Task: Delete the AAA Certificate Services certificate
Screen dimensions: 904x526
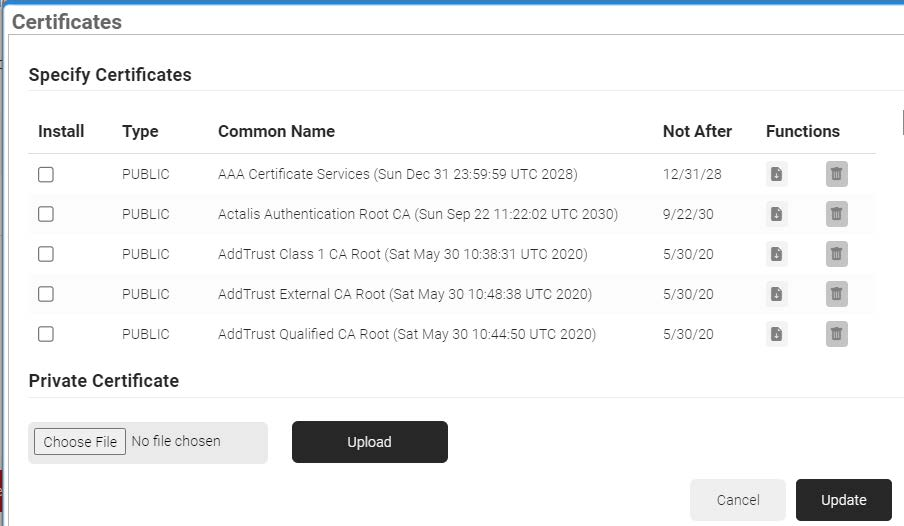Action: pyautogui.click(x=837, y=174)
